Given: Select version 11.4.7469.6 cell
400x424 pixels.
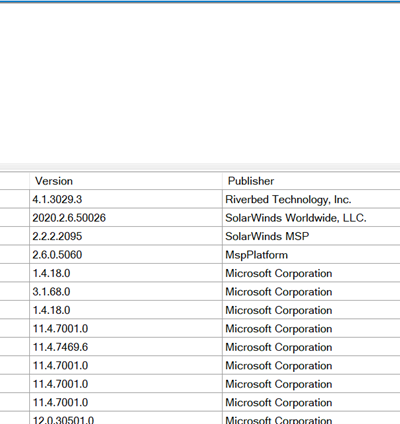Looking at the screenshot, I should [126, 347].
